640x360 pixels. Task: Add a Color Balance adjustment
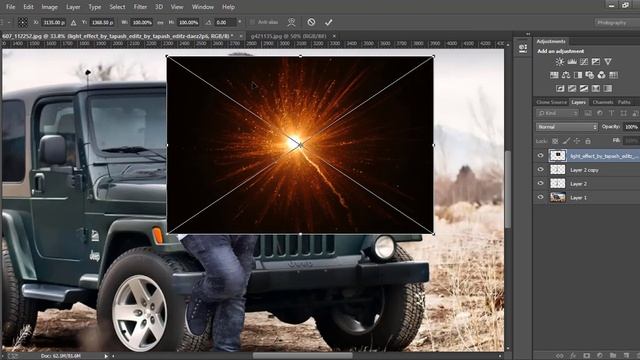pos(566,75)
